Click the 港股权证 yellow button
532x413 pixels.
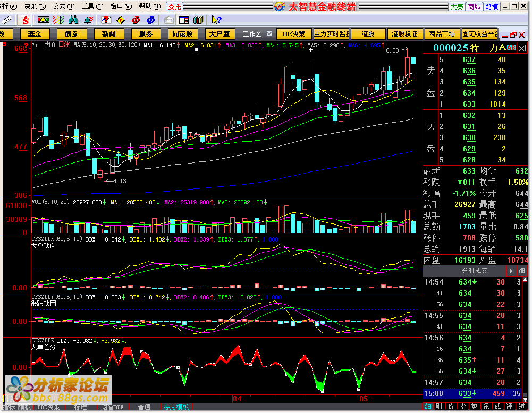pyautogui.click(x=405, y=34)
